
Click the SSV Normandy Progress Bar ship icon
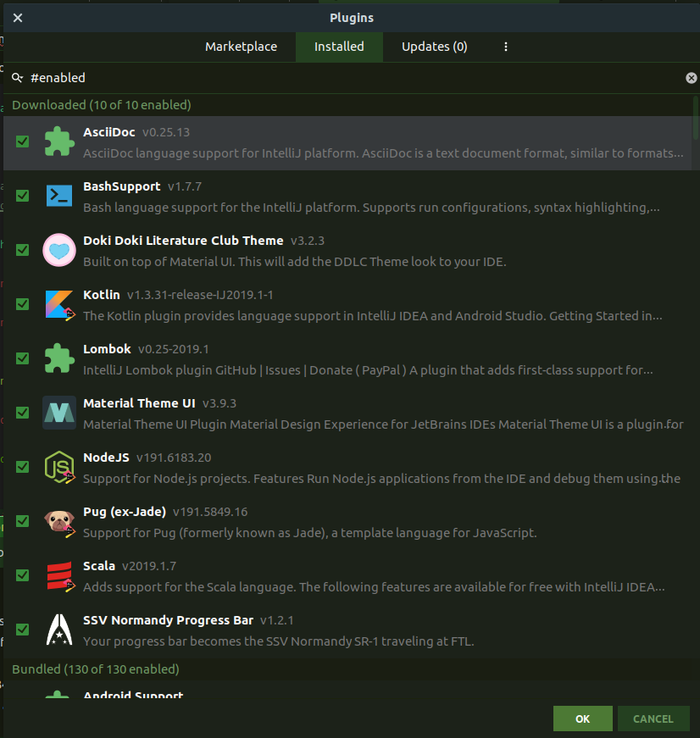(x=58, y=630)
